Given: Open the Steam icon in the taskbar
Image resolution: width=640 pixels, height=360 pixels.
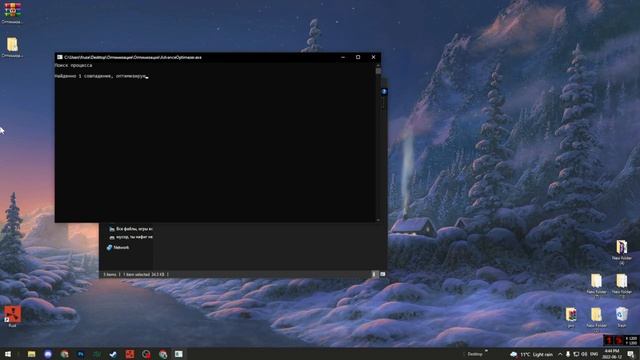Looking at the screenshot, I should [113, 354].
